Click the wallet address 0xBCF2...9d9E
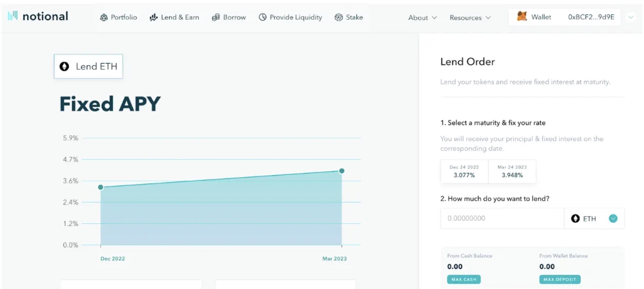The width and height of the screenshot is (644, 289). pos(592,17)
